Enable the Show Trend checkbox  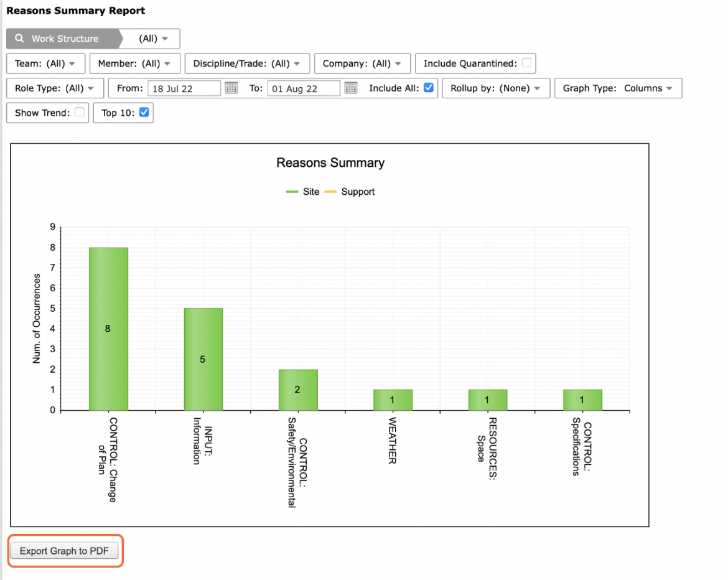[x=80, y=113]
